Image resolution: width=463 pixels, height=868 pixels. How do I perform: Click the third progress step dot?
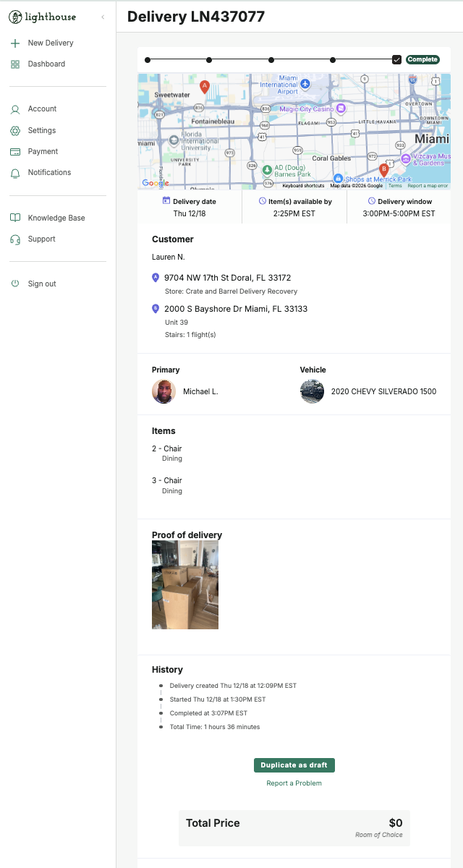pos(271,60)
